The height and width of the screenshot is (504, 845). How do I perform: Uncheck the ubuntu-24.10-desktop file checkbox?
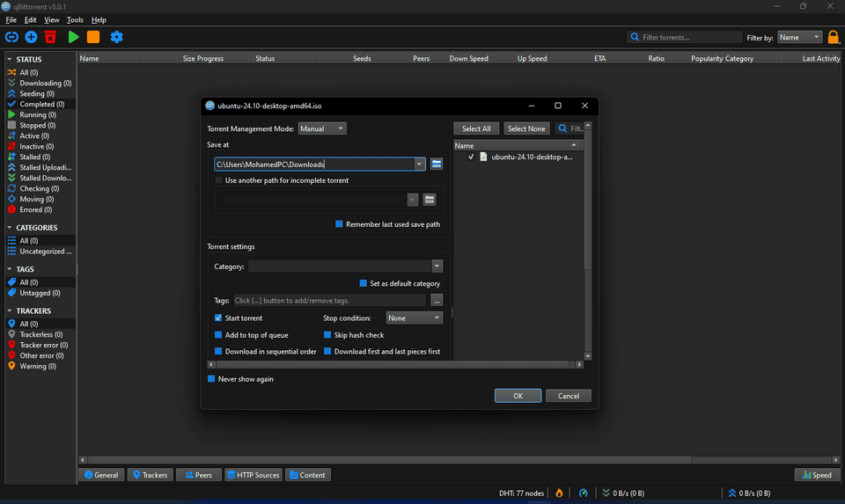tap(471, 157)
